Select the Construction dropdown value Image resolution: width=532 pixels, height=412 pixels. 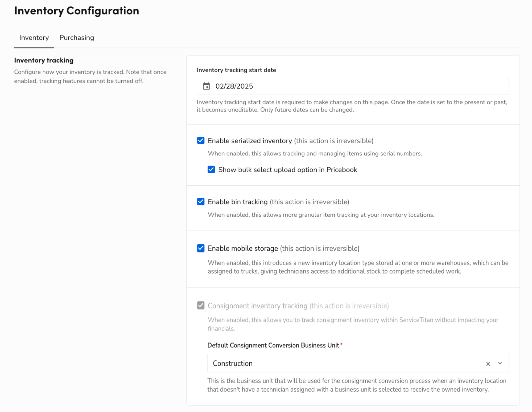pos(233,363)
